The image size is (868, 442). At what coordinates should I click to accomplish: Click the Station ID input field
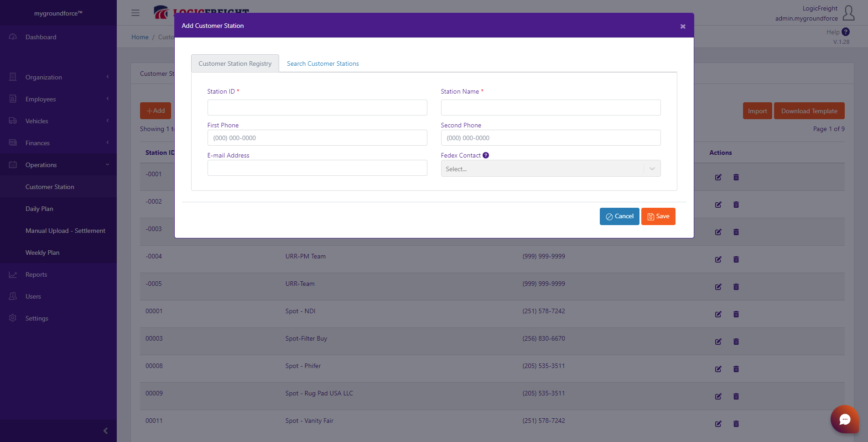(x=317, y=108)
